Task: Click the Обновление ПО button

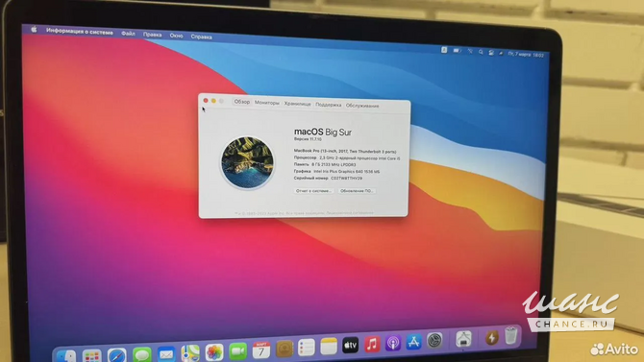Action: pyautogui.click(x=356, y=191)
